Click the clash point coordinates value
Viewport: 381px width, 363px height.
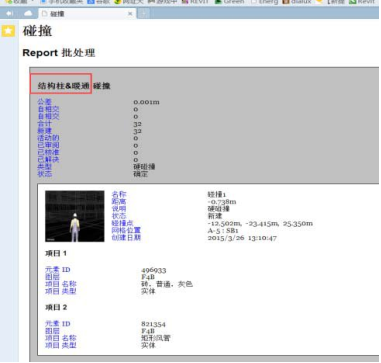[260, 223]
